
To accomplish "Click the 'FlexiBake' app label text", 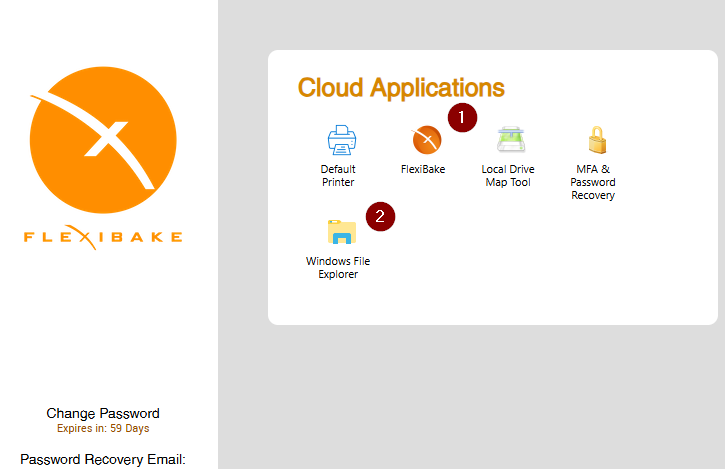I will click(423, 169).
